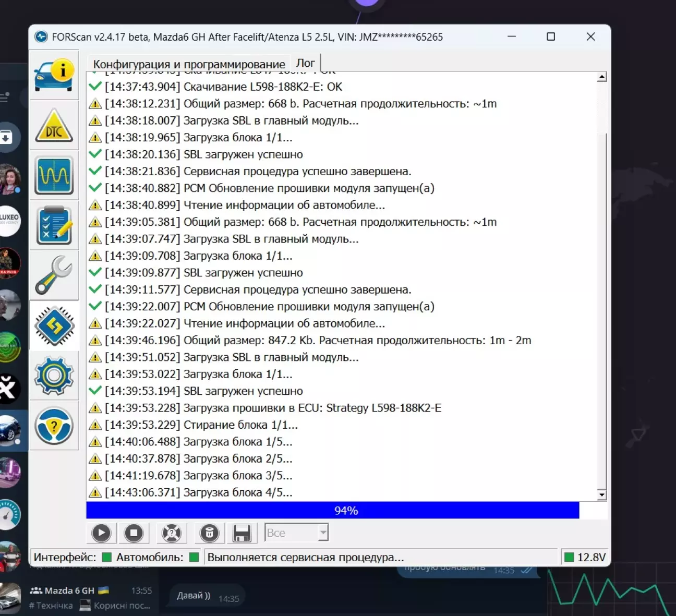676x616 pixels.
Task: Minimize the FORScan window
Action: coord(512,37)
